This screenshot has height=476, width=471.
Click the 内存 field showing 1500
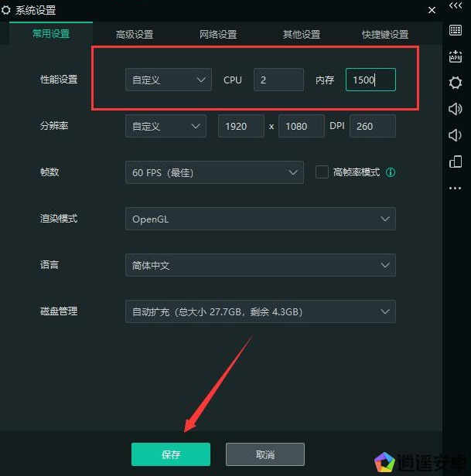coord(370,80)
